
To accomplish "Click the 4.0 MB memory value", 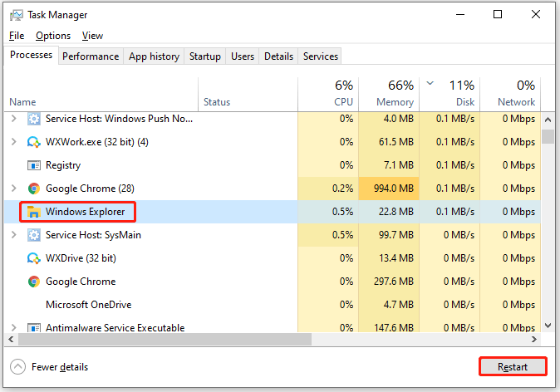I will point(399,119).
